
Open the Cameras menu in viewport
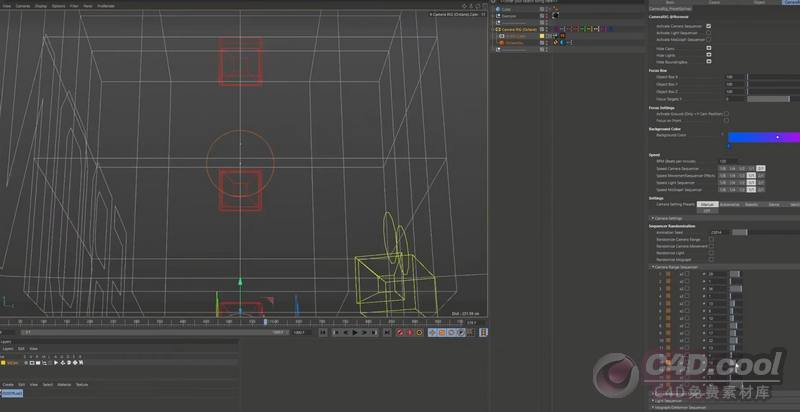[22, 5]
